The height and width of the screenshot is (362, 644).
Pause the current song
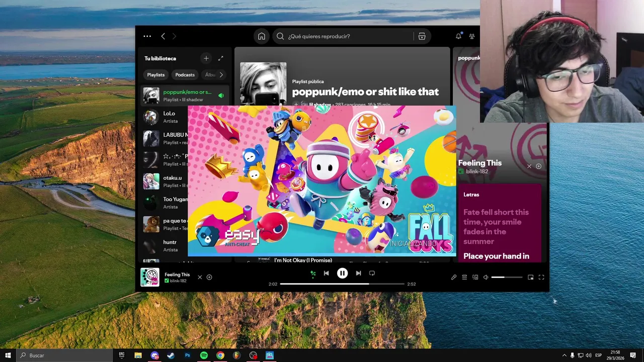[x=342, y=273]
